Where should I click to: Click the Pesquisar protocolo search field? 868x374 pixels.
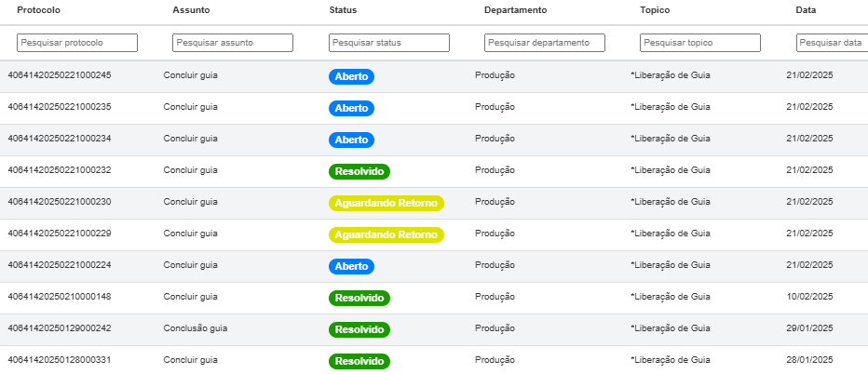77,43
